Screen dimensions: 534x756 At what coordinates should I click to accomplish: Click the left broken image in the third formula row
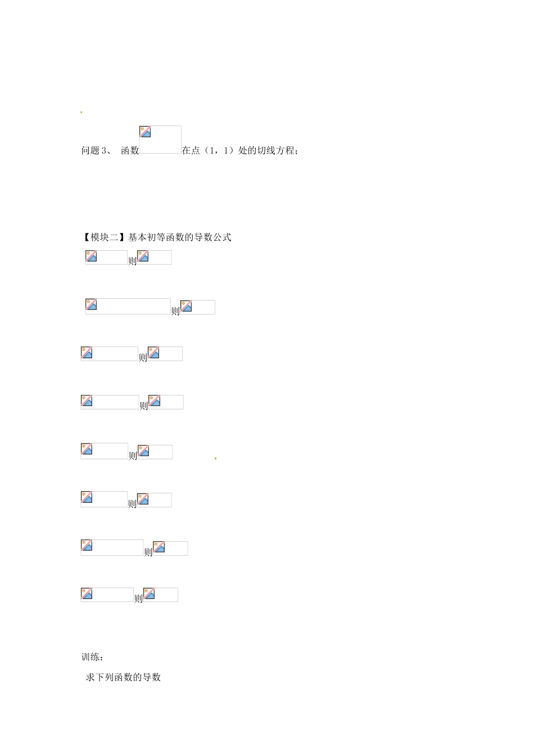point(109,354)
